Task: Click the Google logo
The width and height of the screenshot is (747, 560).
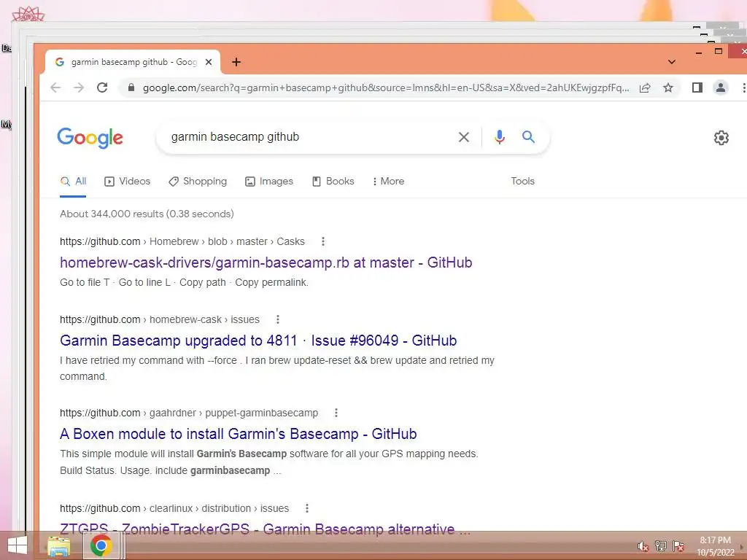Action: point(90,138)
